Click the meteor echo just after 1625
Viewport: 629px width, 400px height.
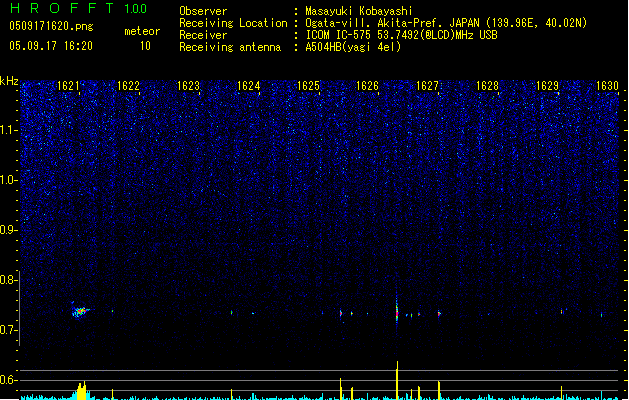tap(341, 313)
